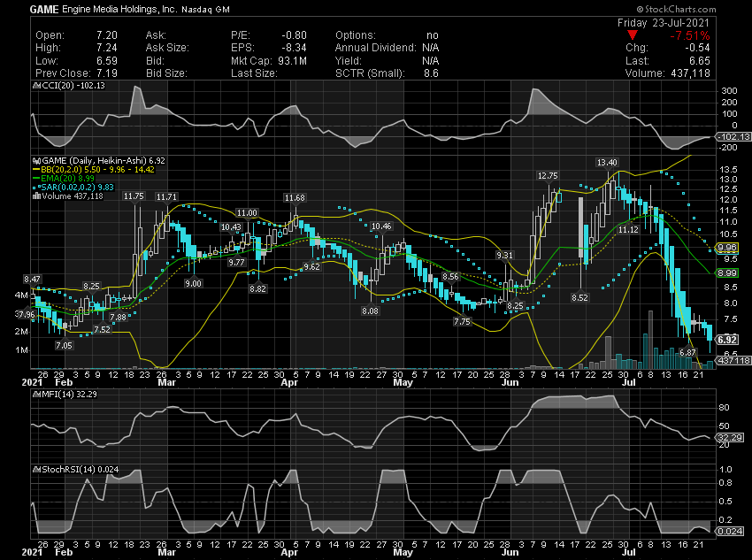Click the red down-arrow change indicator
Image resolution: width=752 pixels, height=560 pixels.
(x=632, y=35)
